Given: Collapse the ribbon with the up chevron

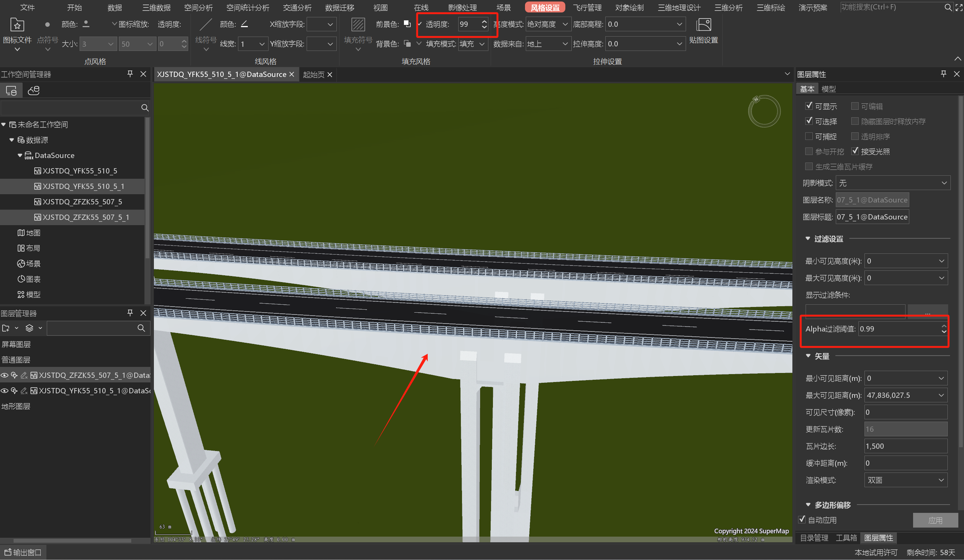Looking at the screenshot, I should point(958,59).
